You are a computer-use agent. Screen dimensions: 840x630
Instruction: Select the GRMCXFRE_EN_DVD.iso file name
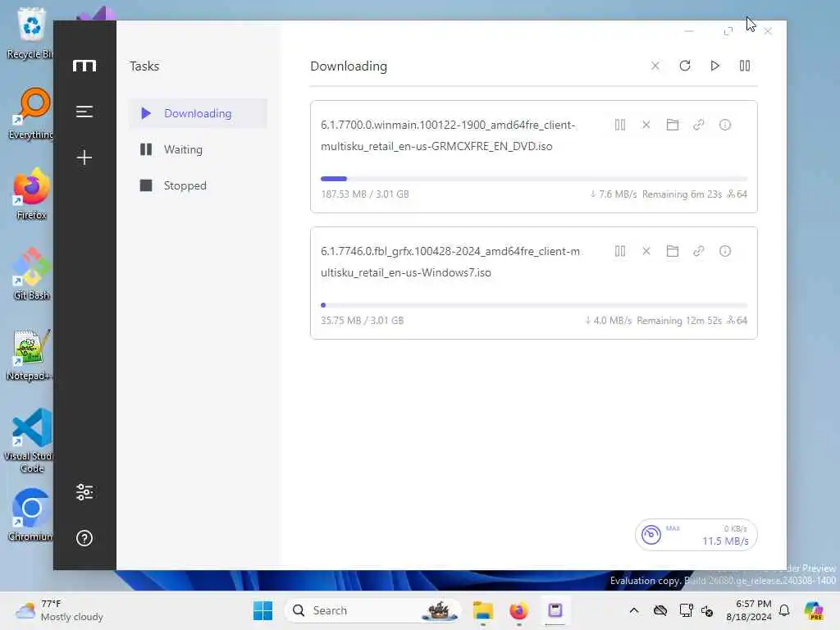pyautogui.click(x=448, y=135)
